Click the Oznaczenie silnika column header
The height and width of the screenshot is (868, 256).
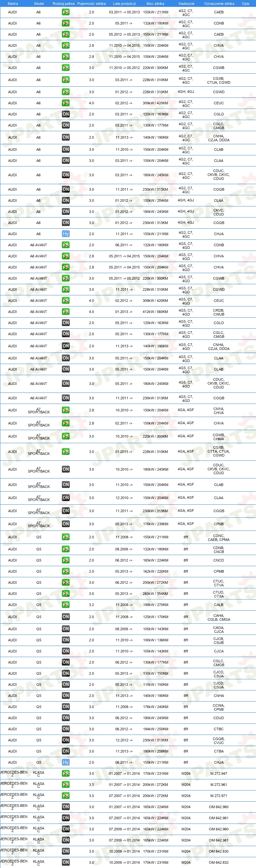point(219,4)
